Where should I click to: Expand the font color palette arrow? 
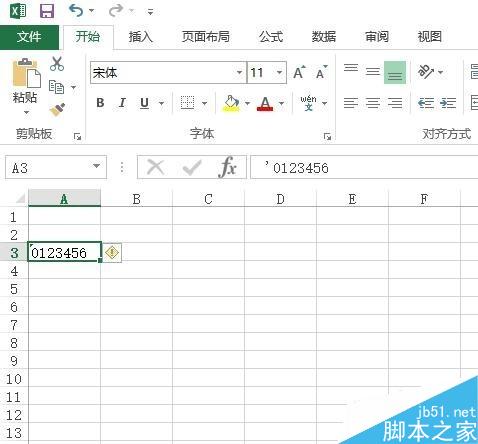tap(282, 103)
